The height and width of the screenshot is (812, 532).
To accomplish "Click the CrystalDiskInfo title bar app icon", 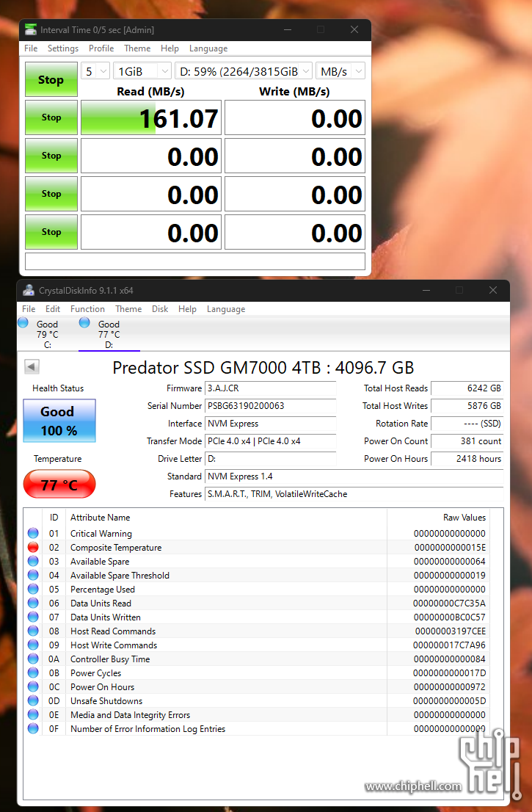I will coord(29,291).
